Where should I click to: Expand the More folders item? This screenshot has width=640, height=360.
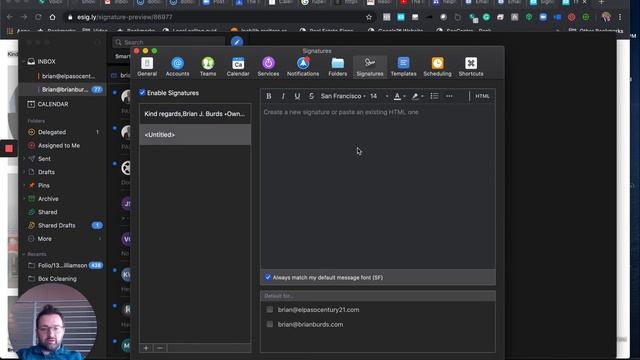point(44,239)
